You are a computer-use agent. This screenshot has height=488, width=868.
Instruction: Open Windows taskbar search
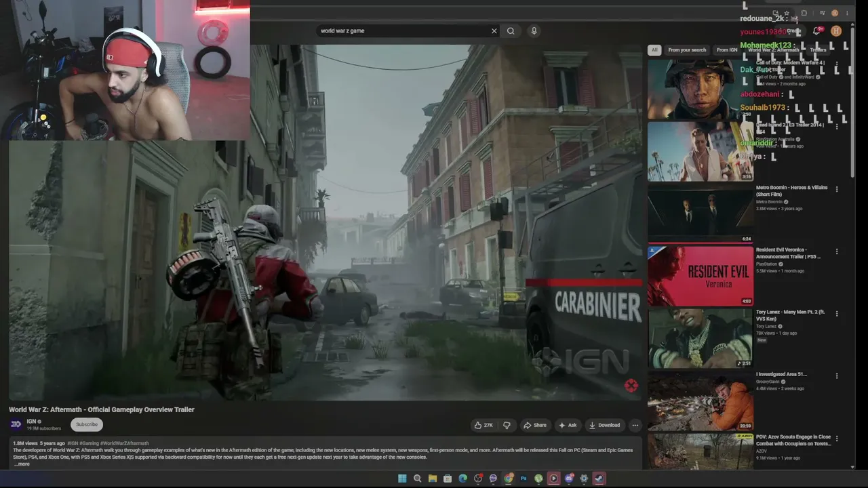[418, 479]
